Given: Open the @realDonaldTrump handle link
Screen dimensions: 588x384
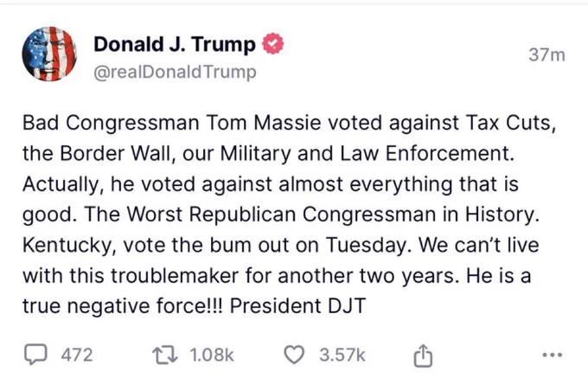Looking at the screenshot, I should 175,72.
